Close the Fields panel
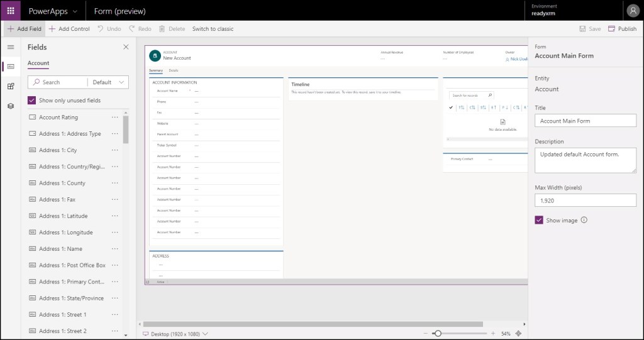 (x=126, y=47)
